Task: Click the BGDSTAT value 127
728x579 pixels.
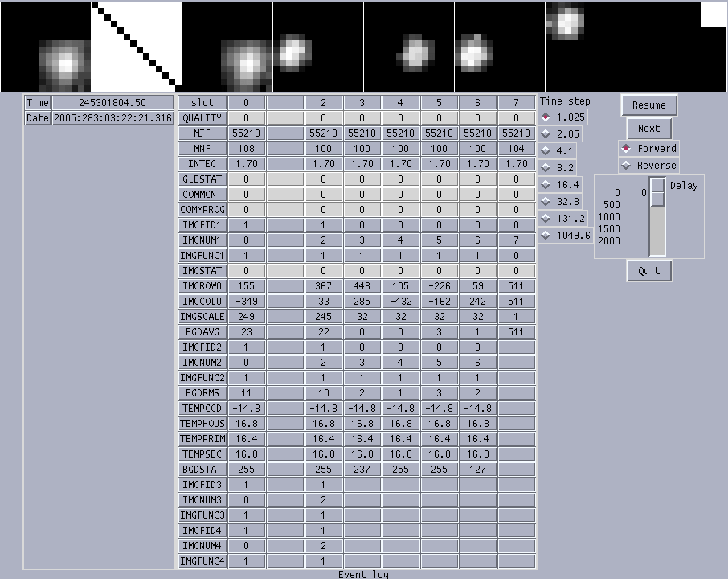Action: pyautogui.click(x=477, y=470)
